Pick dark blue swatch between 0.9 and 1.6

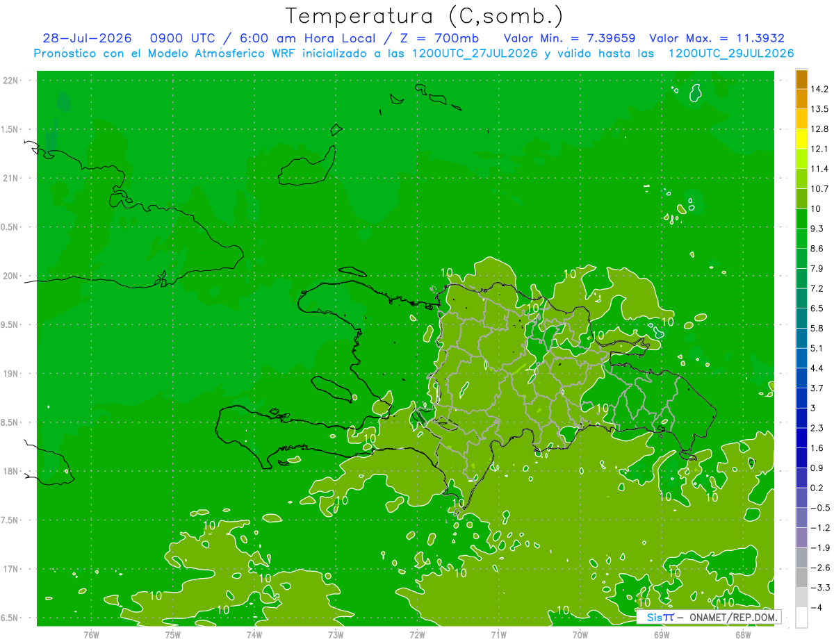tap(801, 458)
